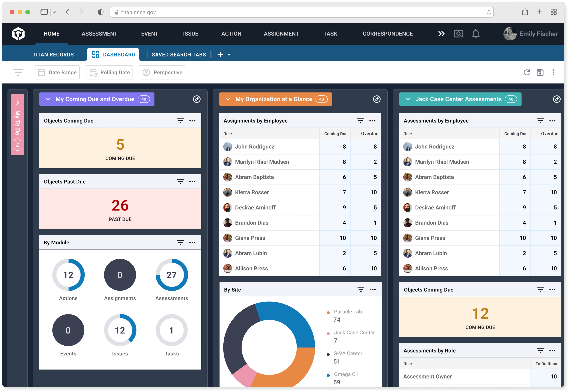Viewport: 569px width, 392px height.
Task: Edit My Organization at a Glance column
Action: pos(377,99)
